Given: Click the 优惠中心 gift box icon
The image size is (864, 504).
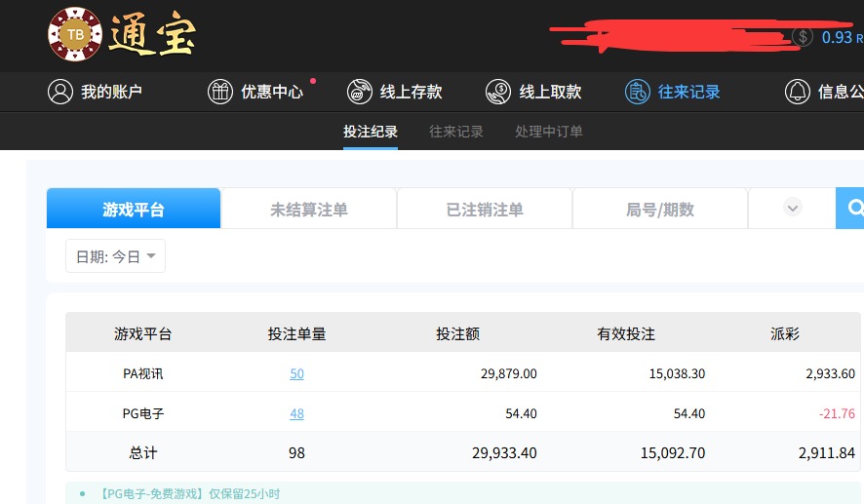Looking at the screenshot, I should click(x=220, y=92).
